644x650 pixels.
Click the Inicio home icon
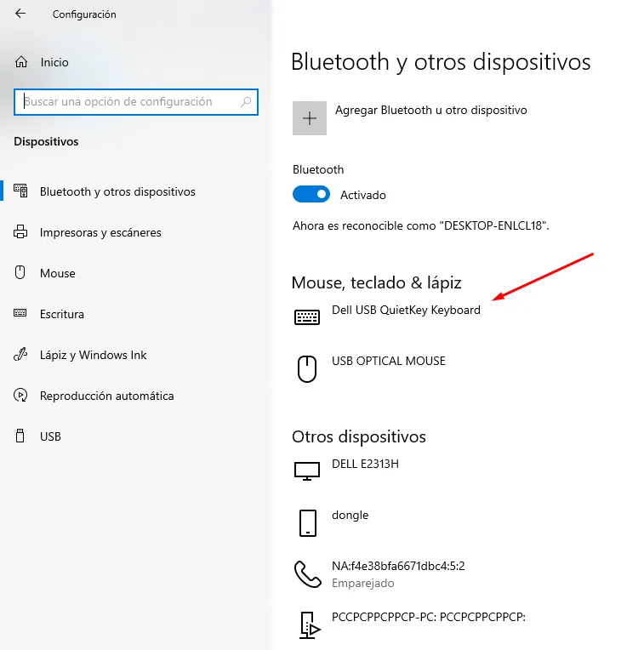tap(21, 62)
